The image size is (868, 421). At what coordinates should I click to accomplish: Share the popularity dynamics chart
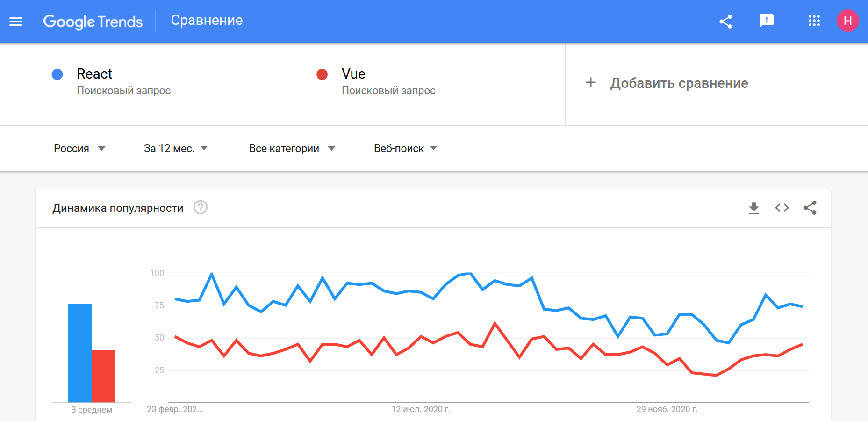click(810, 208)
